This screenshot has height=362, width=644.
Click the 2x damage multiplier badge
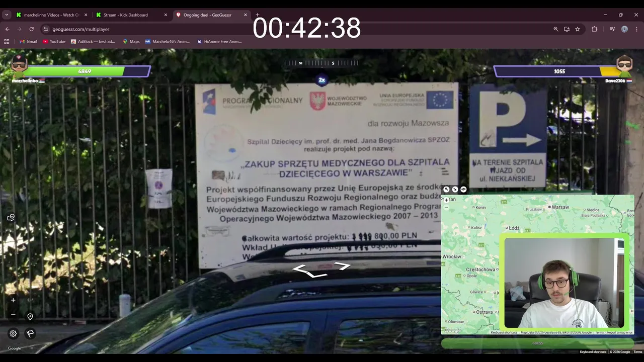(x=322, y=80)
